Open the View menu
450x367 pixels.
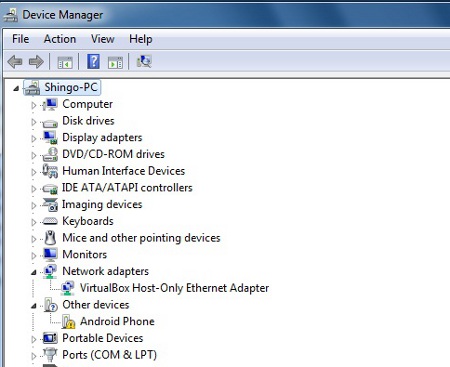103,39
